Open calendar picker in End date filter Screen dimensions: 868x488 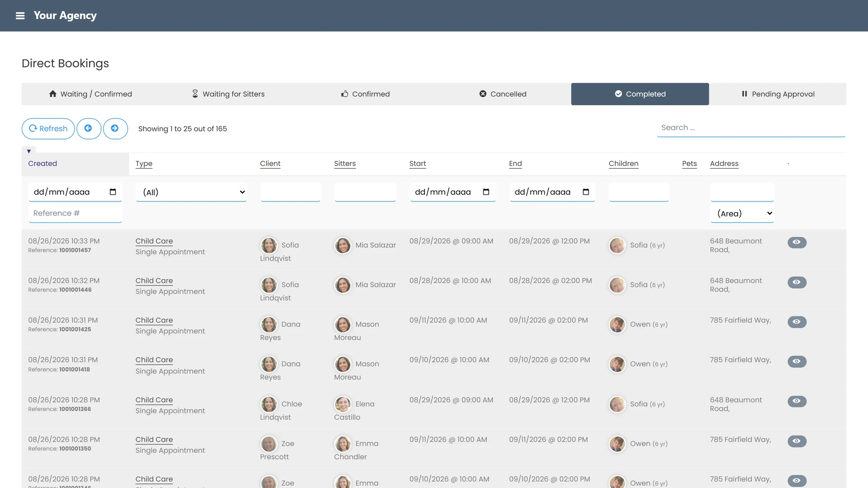tap(586, 192)
